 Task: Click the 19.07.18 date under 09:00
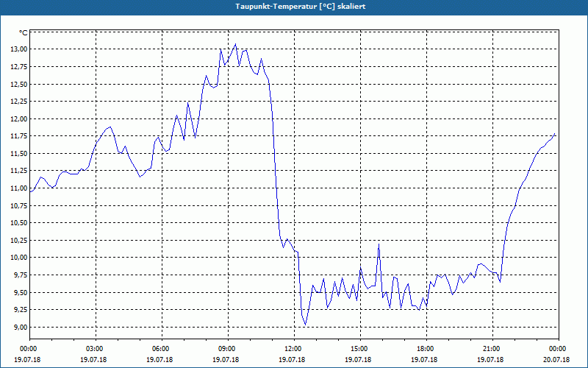tap(226, 359)
